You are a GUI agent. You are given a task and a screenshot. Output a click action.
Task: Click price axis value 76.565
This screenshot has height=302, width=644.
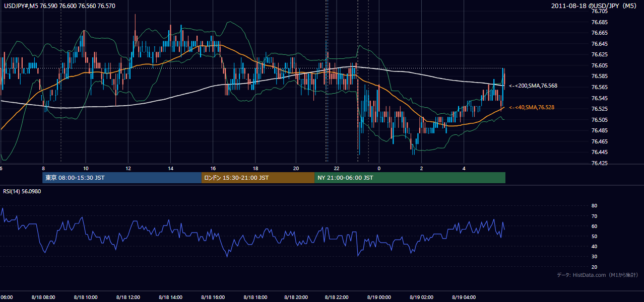click(x=599, y=88)
